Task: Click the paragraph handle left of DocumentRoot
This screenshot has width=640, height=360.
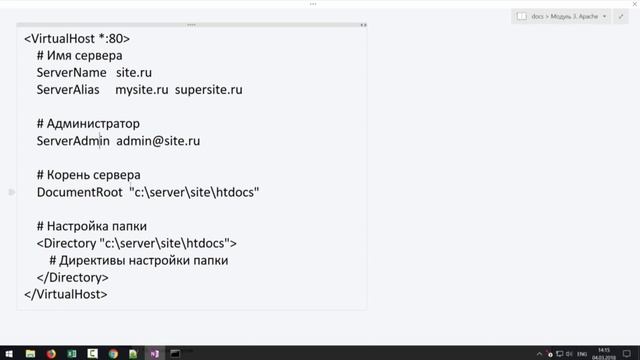Action: pyautogui.click(x=12, y=192)
